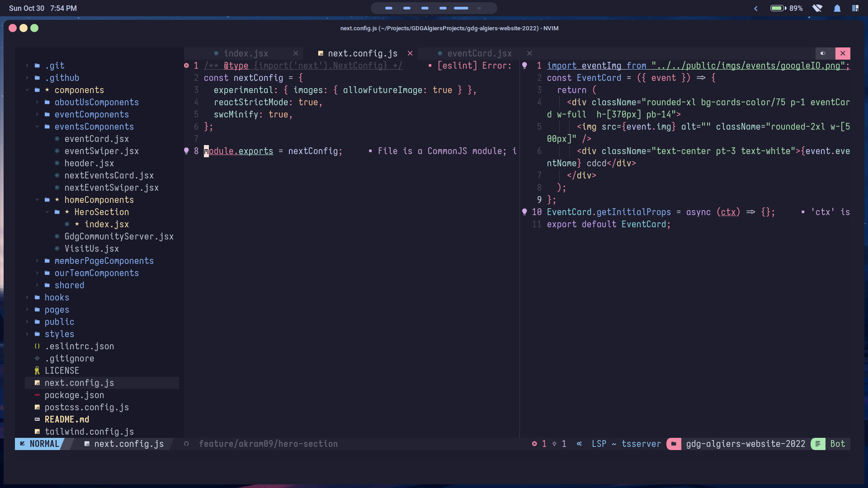Open eventSwiper.jsx in file tree
Viewport: 868px width, 488px height.
coord(101,151)
